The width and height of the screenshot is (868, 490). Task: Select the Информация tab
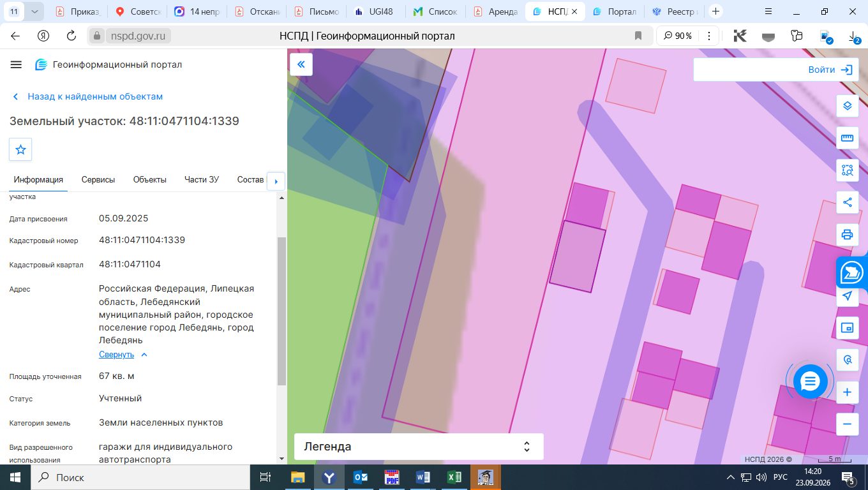pyautogui.click(x=38, y=179)
